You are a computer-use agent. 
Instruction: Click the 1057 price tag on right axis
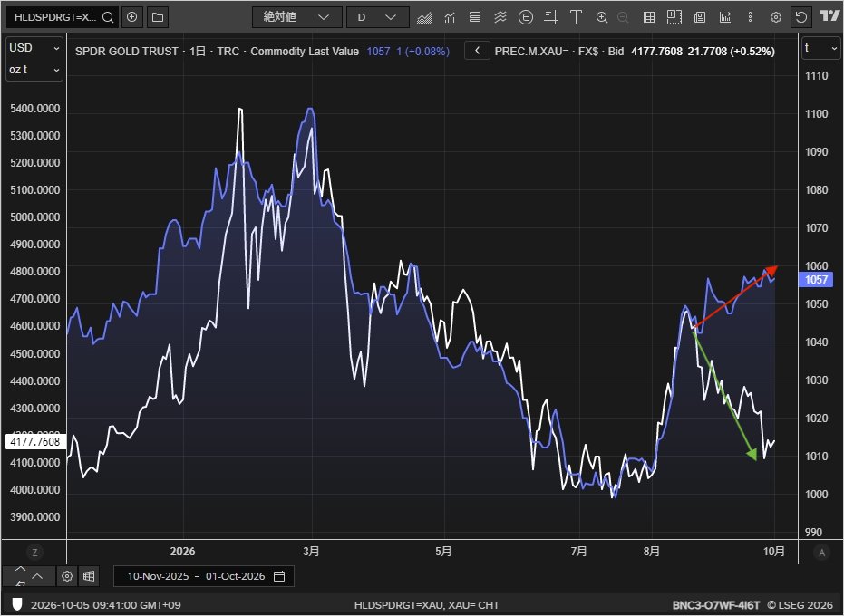816,279
